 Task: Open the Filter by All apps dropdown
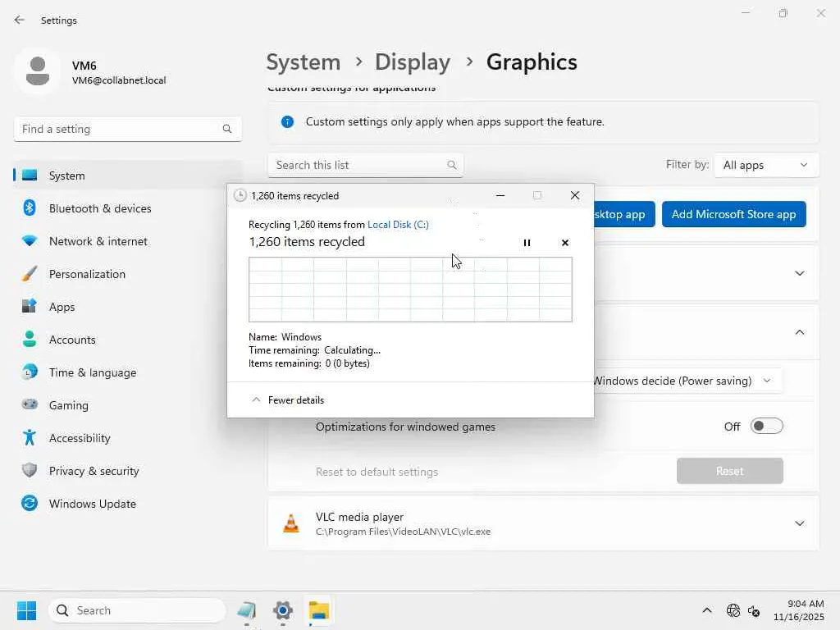tap(766, 165)
